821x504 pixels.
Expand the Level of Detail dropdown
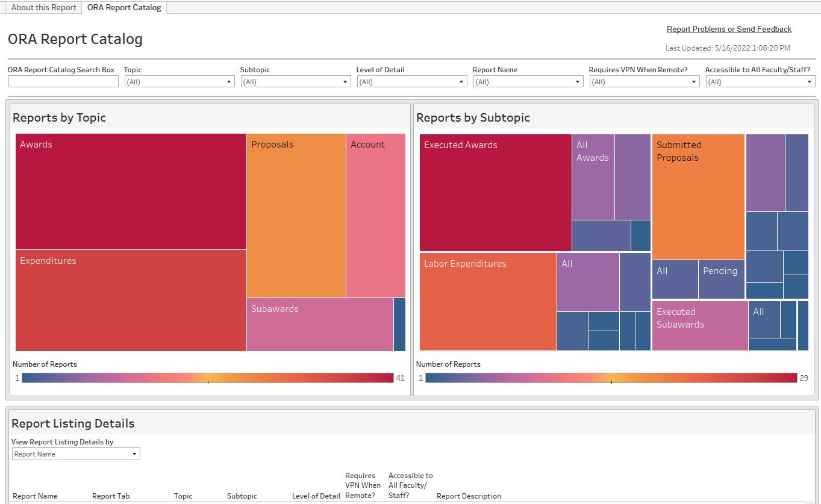(x=412, y=82)
